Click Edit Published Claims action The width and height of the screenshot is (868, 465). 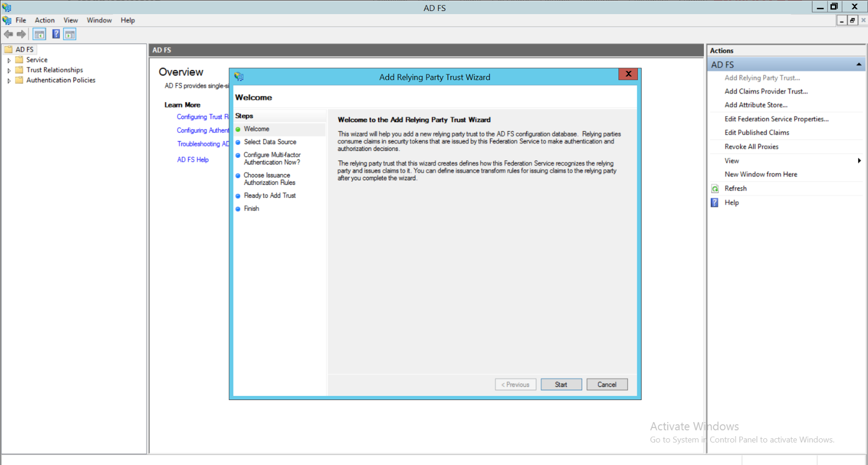coord(757,133)
